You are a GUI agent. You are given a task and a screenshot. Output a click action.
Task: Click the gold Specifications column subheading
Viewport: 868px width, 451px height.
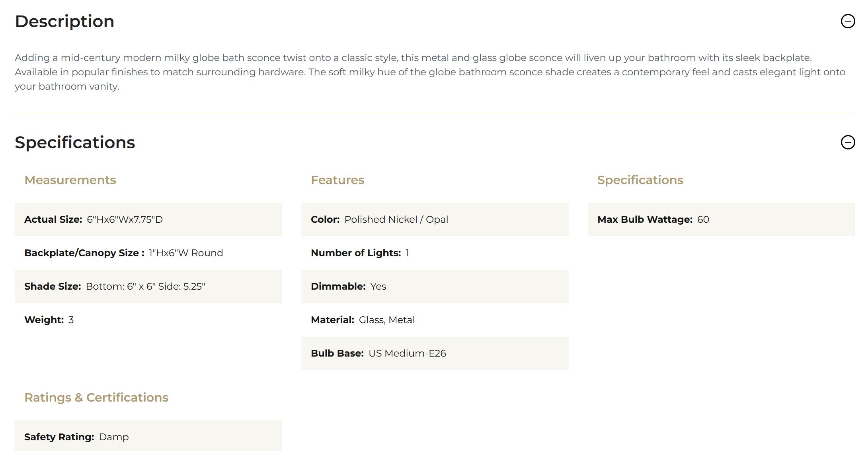[640, 180]
